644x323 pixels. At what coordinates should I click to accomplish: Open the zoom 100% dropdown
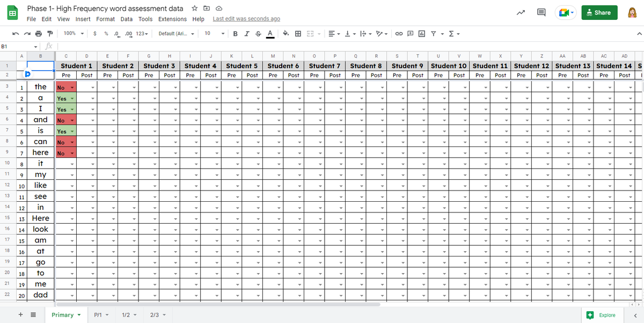point(74,33)
